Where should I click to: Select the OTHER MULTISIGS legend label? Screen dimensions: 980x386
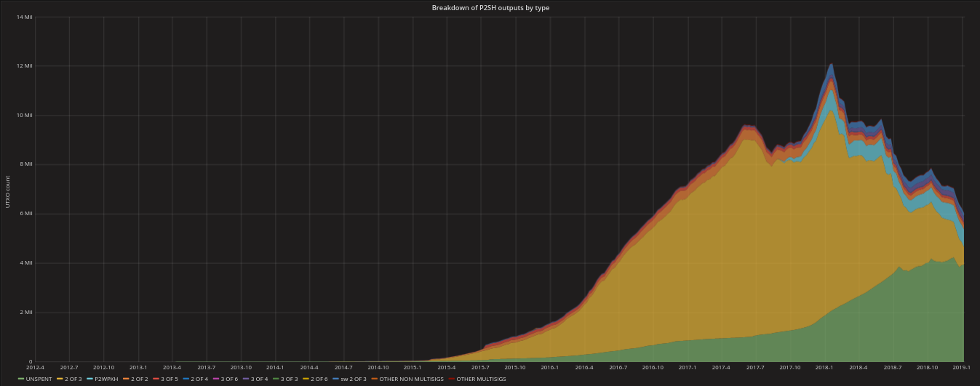pos(481,379)
